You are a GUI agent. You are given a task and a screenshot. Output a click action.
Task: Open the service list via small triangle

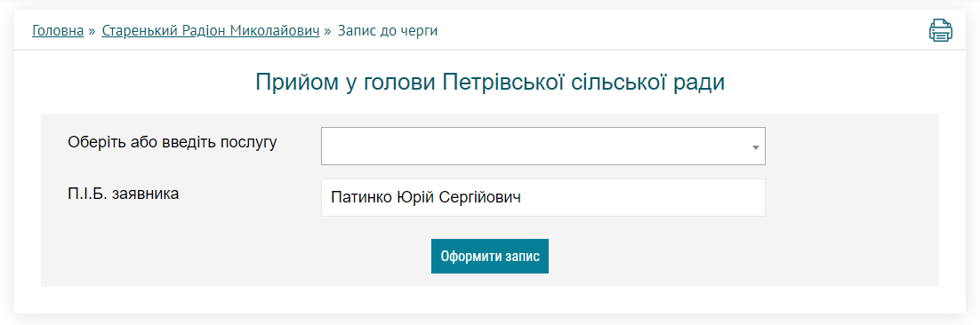[756, 147]
